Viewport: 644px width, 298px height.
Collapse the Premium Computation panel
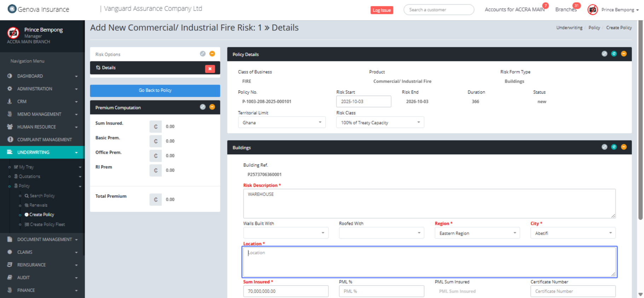[212, 107]
